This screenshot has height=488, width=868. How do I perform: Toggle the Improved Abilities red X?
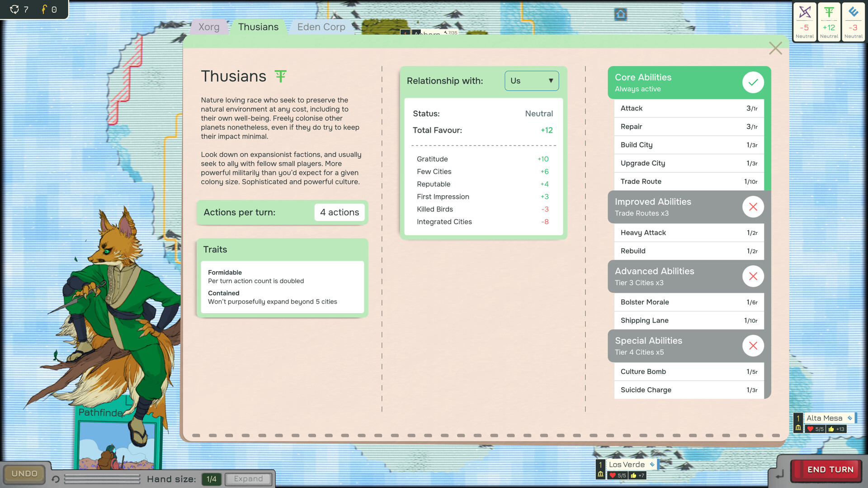[x=753, y=207]
